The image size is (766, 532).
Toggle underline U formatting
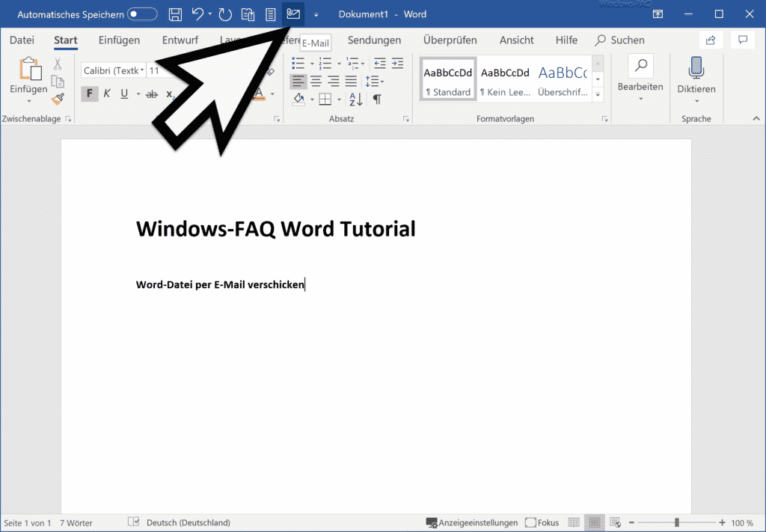point(125,94)
